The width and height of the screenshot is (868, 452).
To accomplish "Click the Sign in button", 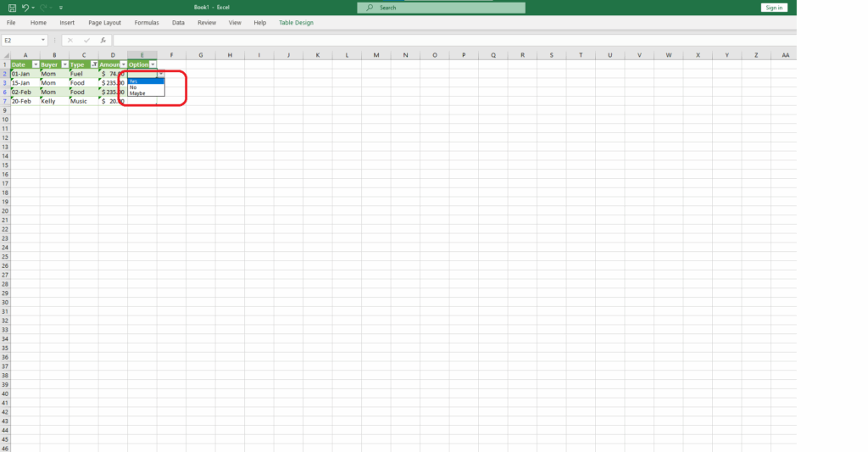I will tap(774, 8).
